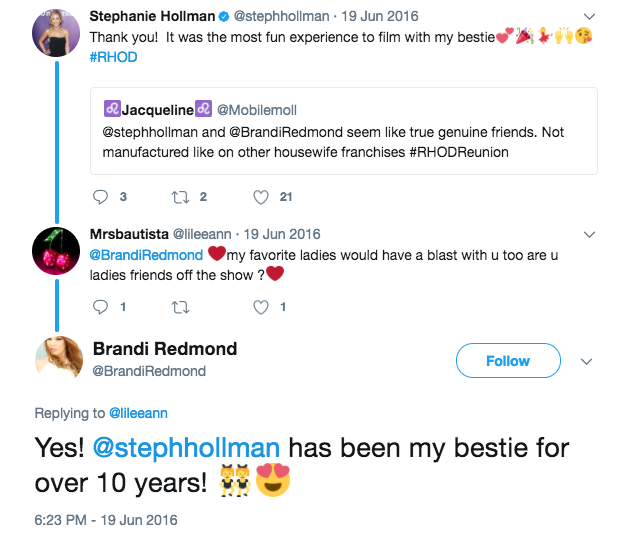Screen dimensions: 630x536
Task: Expand options on Mrsbautista's tweet
Action: [588, 235]
